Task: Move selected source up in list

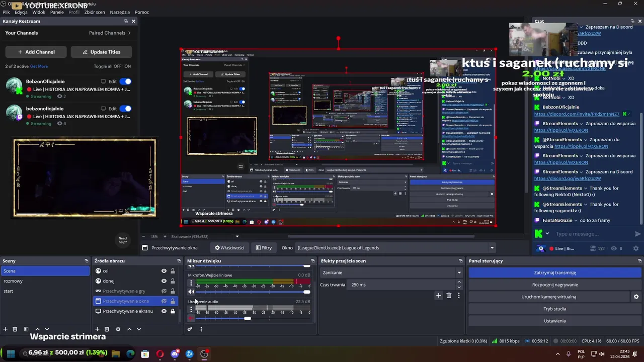Action: point(129,329)
